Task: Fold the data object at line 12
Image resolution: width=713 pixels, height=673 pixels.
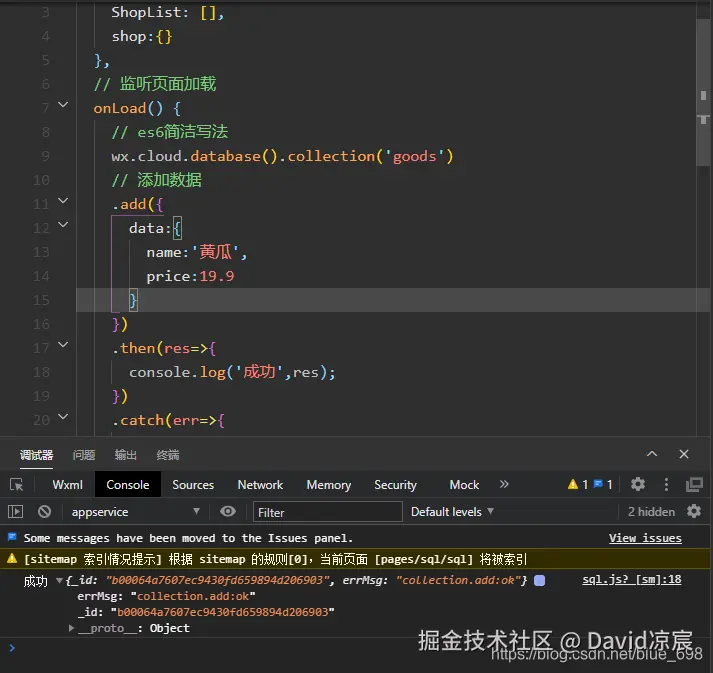Action: [x=63, y=225]
